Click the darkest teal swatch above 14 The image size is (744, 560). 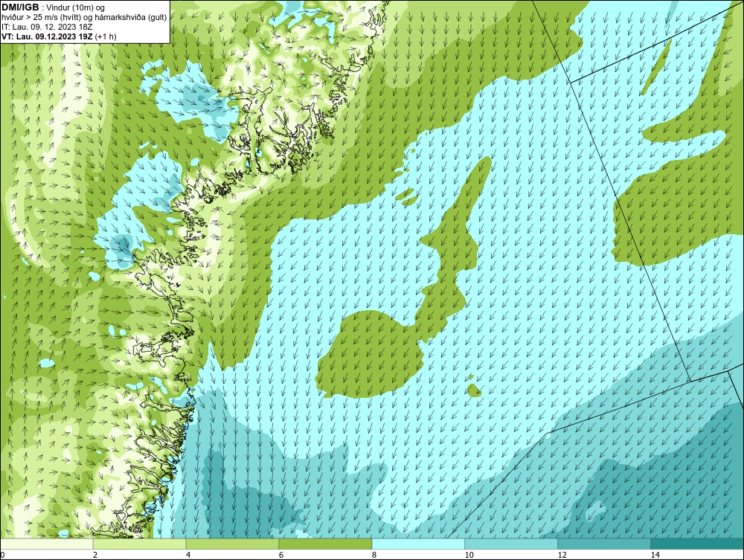698,544
